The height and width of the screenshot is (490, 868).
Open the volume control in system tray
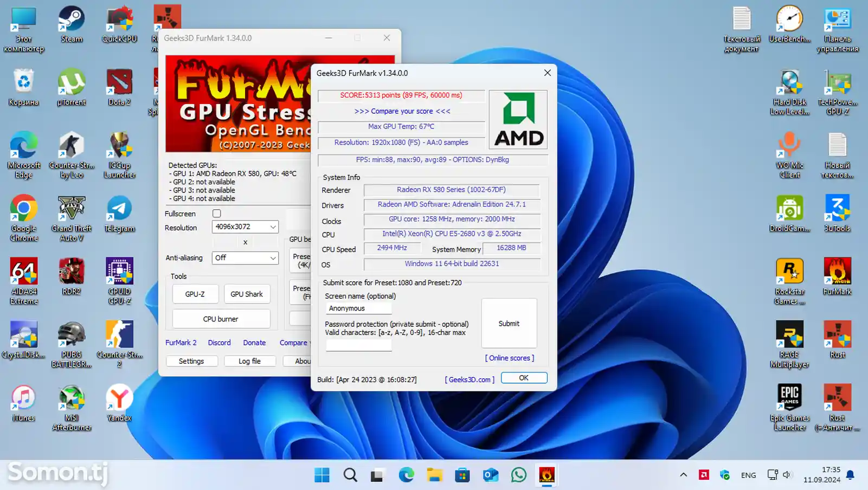click(787, 475)
